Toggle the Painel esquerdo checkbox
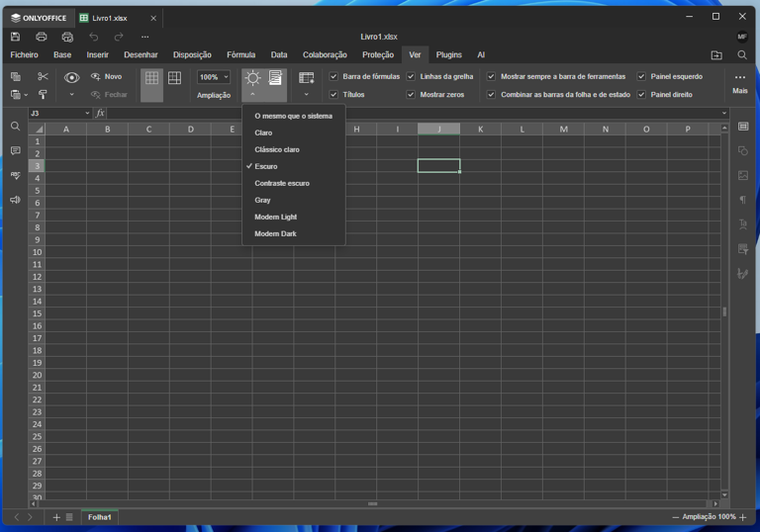This screenshot has height=532, width=760. [x=641, y=76]
